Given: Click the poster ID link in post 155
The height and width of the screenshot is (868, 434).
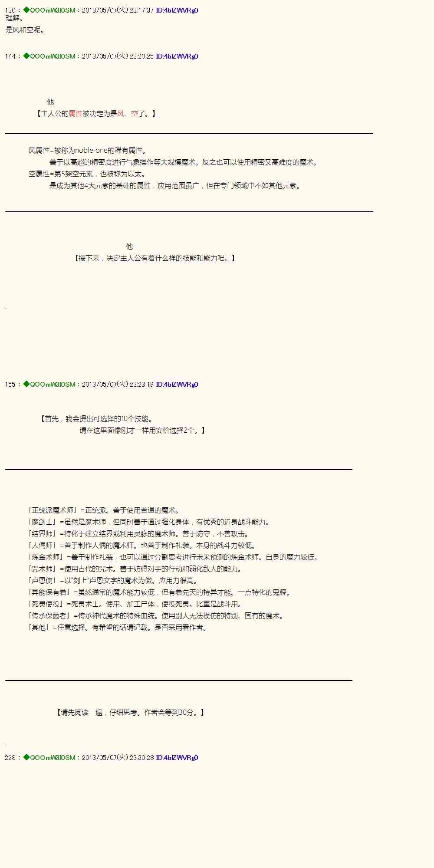Looking at the screenshot, I should click(x=177, y=384).
